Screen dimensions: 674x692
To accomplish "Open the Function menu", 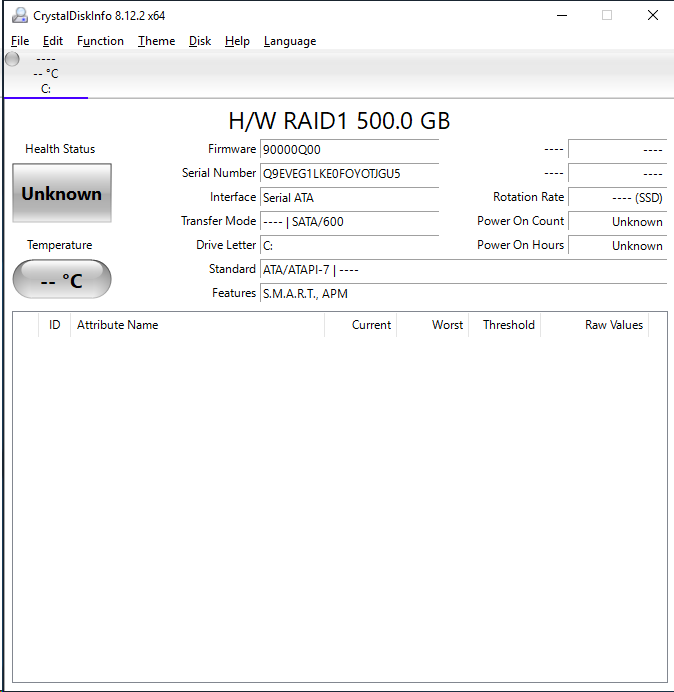I will (100, 41).
